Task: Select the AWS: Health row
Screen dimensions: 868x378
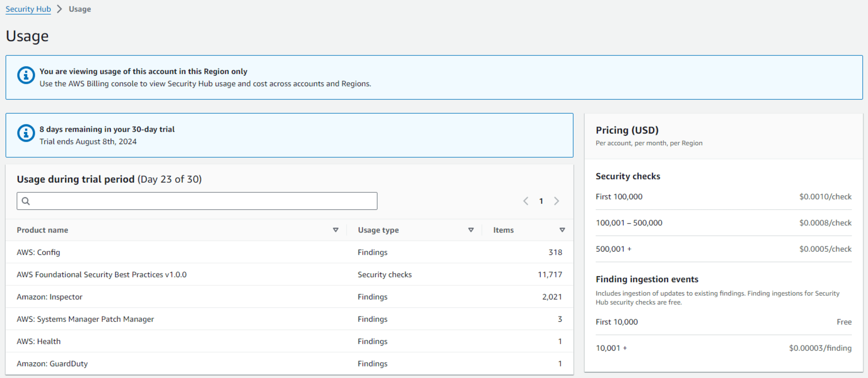Action: (289, 341)
